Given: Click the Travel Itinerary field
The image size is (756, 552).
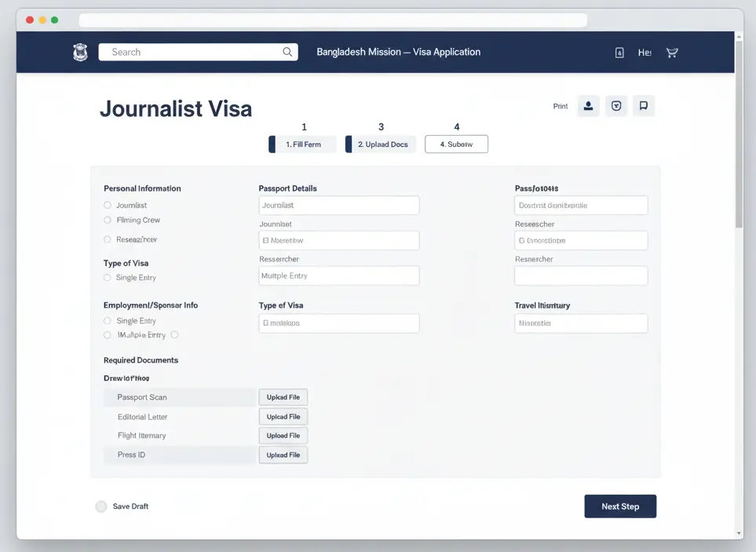Looking at the screenshot, I should coord(581,323).
